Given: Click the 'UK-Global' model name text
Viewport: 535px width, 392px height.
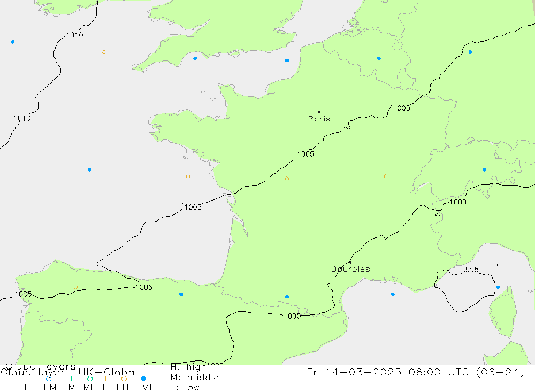Looking at the screenshot, I should coord(108,372).
